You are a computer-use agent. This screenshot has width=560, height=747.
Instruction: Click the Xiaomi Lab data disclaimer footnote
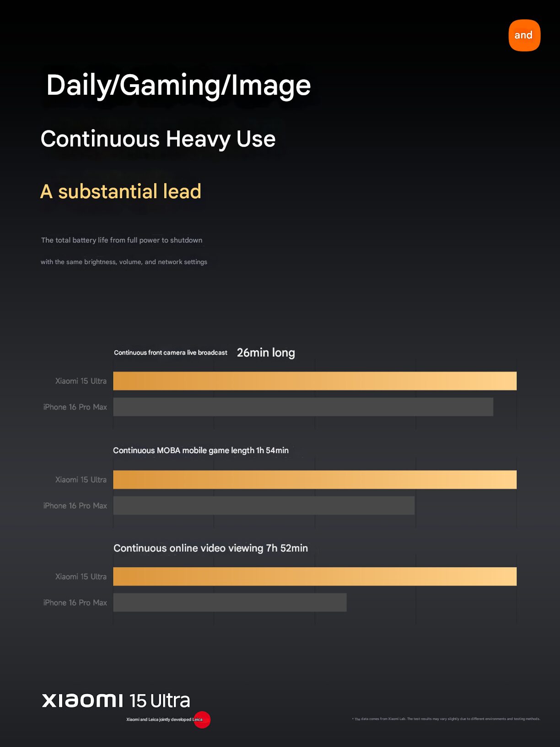446,719
